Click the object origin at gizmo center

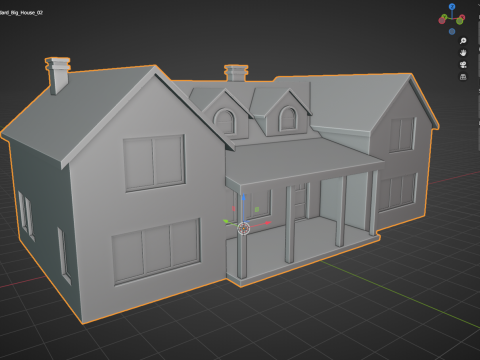[x=244, y=228]
